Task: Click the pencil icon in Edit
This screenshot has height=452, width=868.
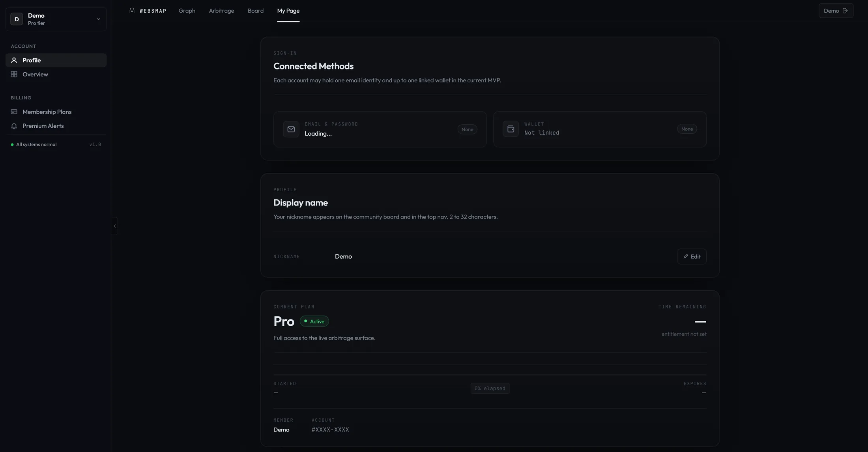Action: (x=686, y=256)
